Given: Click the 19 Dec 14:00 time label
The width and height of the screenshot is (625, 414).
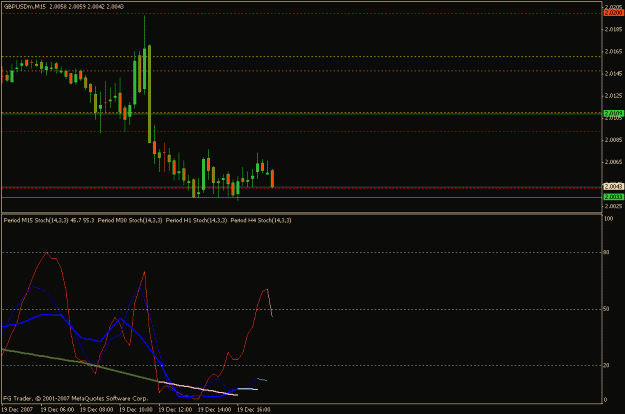Looking at the screenshot, I should 214,409.
